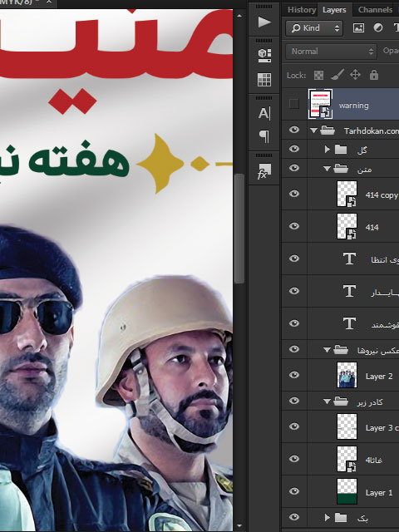Hide the متن group

[294, 168]
